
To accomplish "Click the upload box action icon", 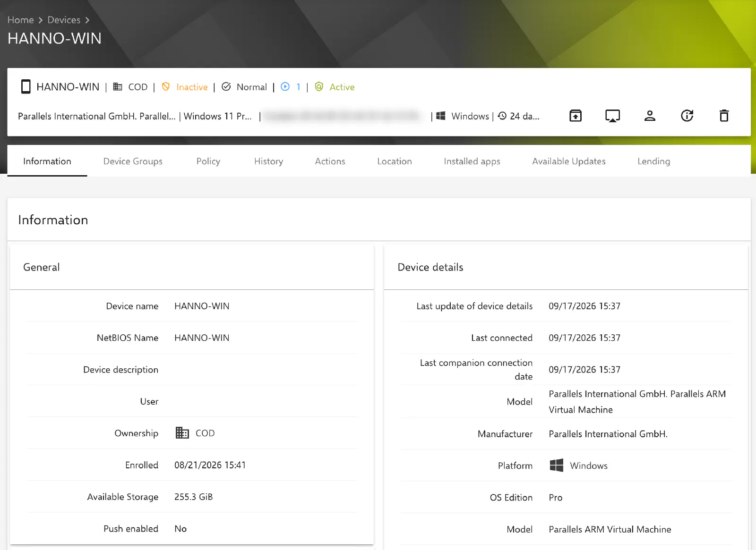I will tap(576, 116).
